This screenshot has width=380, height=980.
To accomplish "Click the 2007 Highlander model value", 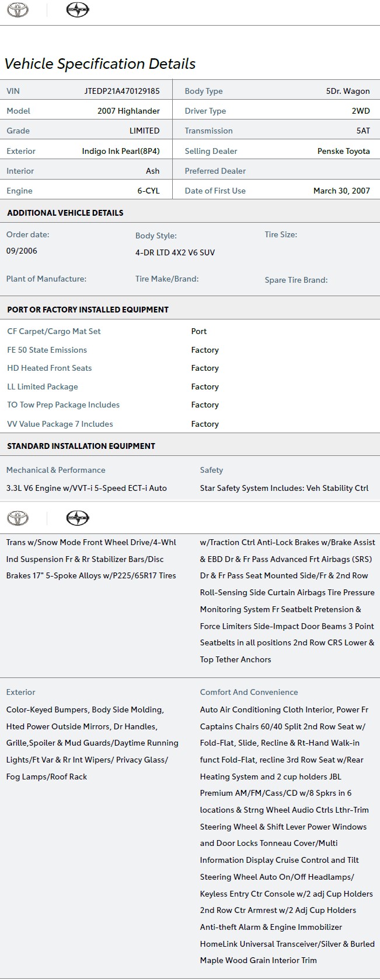I will coord(128,111).
